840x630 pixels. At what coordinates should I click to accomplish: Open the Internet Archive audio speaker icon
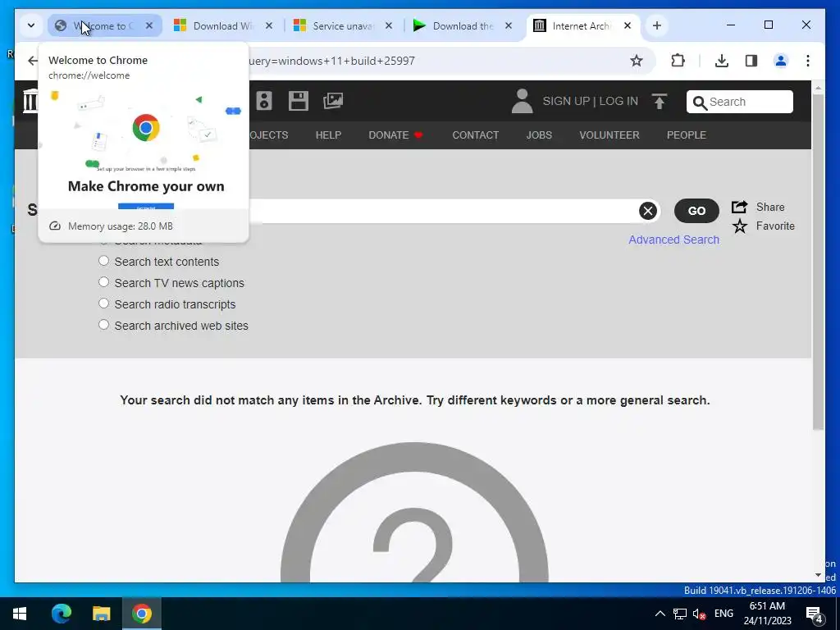[264, 101]
